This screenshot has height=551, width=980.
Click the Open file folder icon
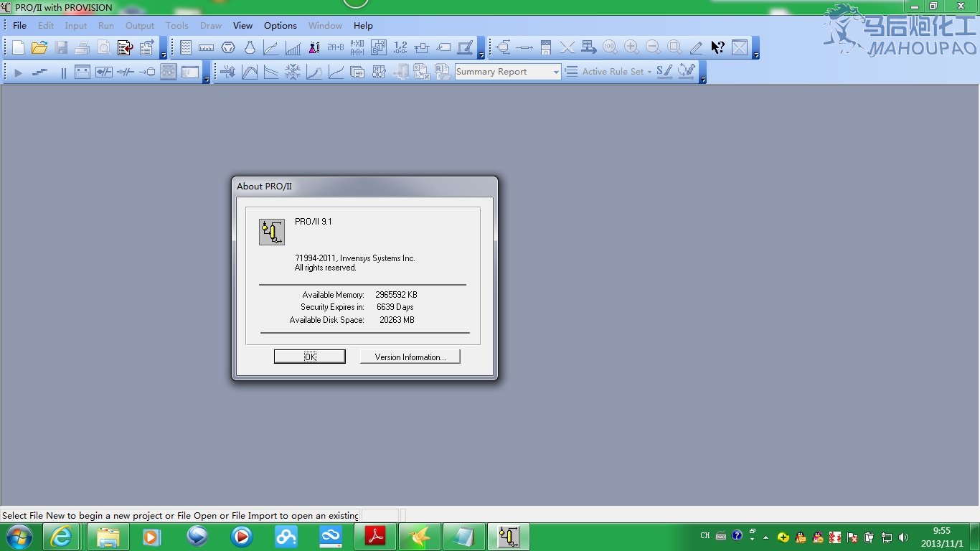(x=39, y=48)
